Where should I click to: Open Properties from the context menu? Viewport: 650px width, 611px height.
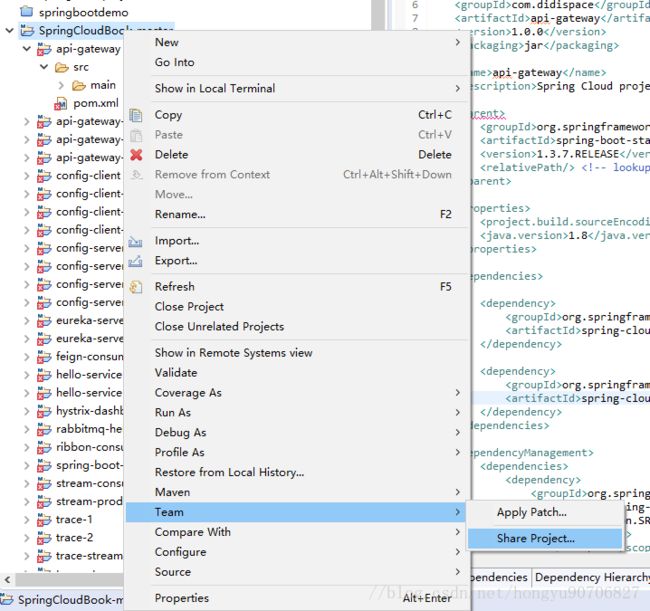coord(182,598)
